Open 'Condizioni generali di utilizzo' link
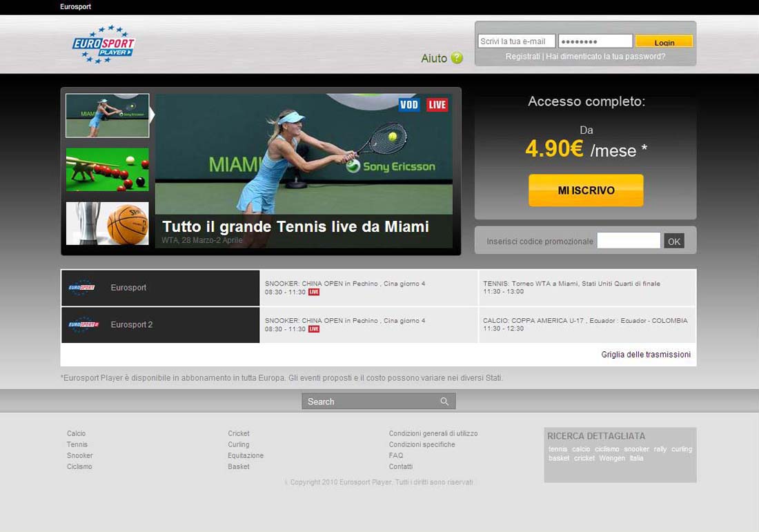Viewport: 759px width, 532px height. coord(433,433)
